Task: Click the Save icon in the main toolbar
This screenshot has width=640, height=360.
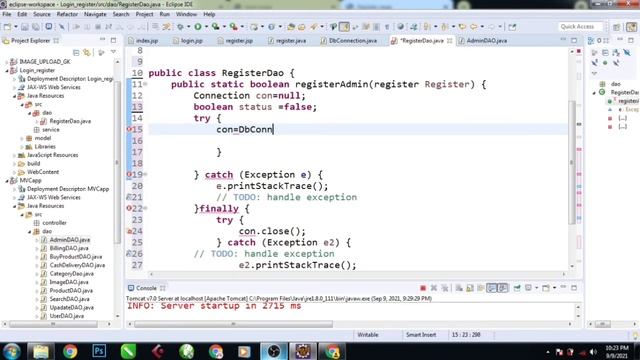Action: (25, 27)
